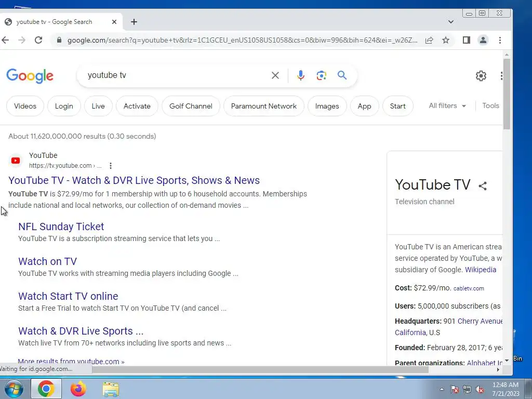Click the horizontal scrollbar thumb

tap(260, 369)
